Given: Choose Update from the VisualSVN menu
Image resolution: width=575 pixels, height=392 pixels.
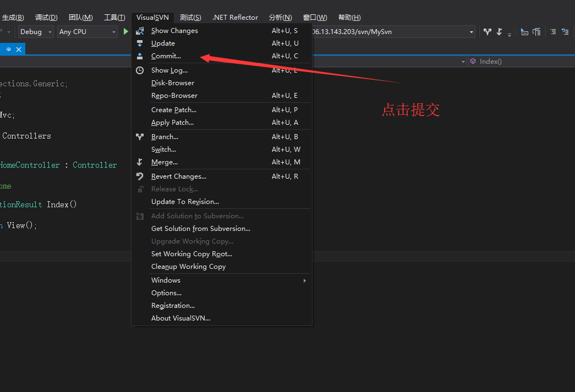Looking at the screenshot, I should pos(222,43).
